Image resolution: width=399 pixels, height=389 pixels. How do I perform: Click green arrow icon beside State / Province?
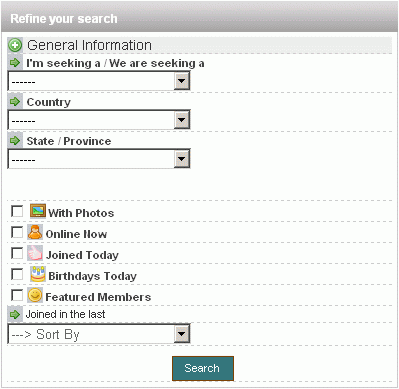click(x=15, y=140)
